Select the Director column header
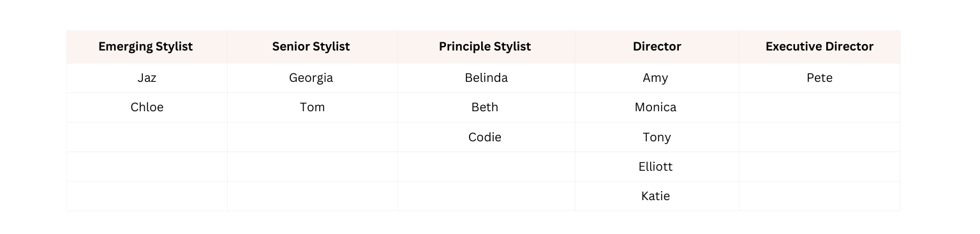The width and height of the screenshot is (980, 234). (657, 47)
